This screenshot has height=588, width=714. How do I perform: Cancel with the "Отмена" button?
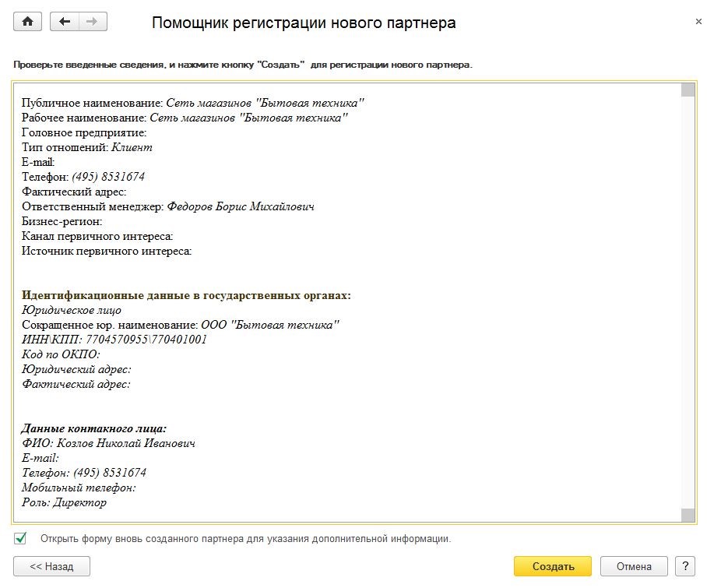coord(634,566)
